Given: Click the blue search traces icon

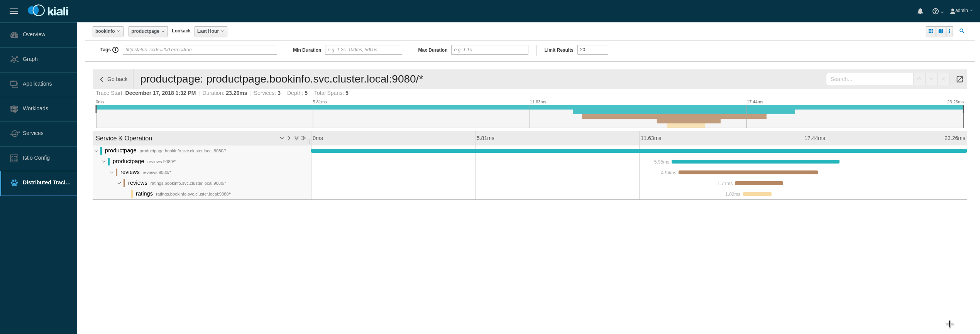Looking at the screenshot, I should click(962, 31).
